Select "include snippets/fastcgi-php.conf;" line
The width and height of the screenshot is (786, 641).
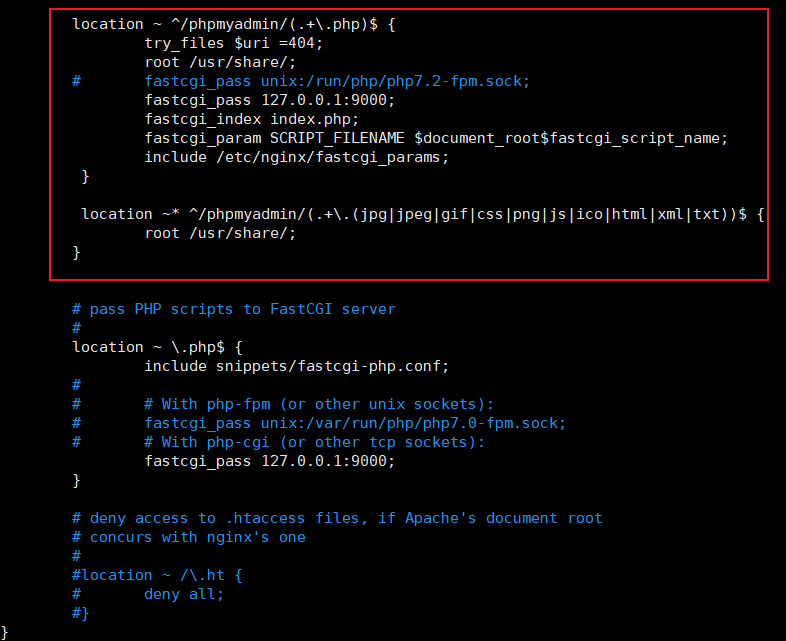click(296, 366)
